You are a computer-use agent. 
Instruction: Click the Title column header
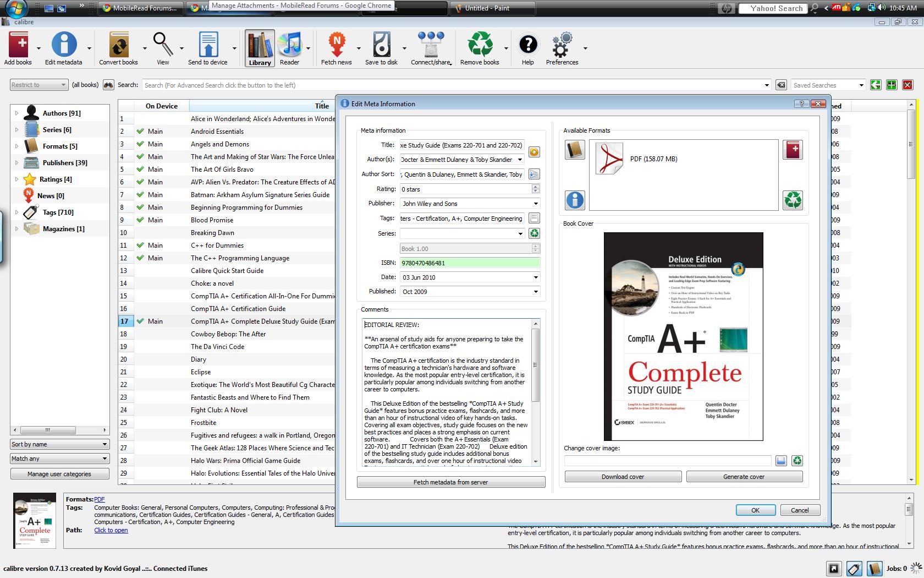[x=322, y=106]
